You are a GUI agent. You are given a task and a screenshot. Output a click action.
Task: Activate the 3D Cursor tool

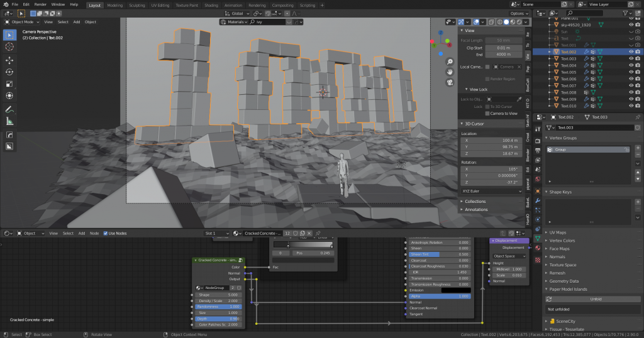click(x=9, y=46)
